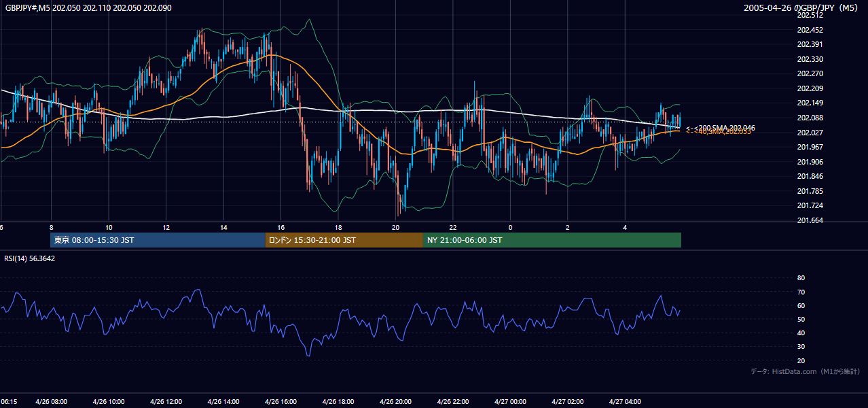868x408 pixels.
Task: Click the 4/26 14:00 bottom time label
Action: pos(223,402)
